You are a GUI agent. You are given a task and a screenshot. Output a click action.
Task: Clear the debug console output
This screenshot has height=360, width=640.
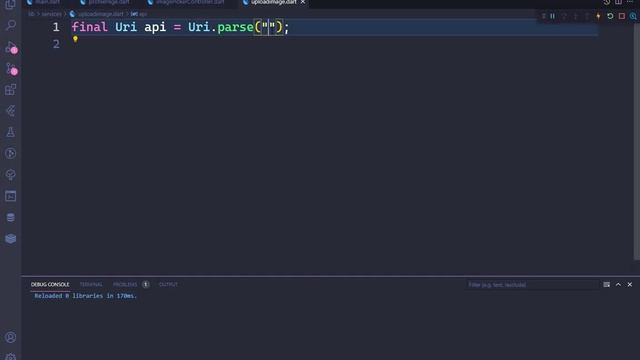coord(607,284)
